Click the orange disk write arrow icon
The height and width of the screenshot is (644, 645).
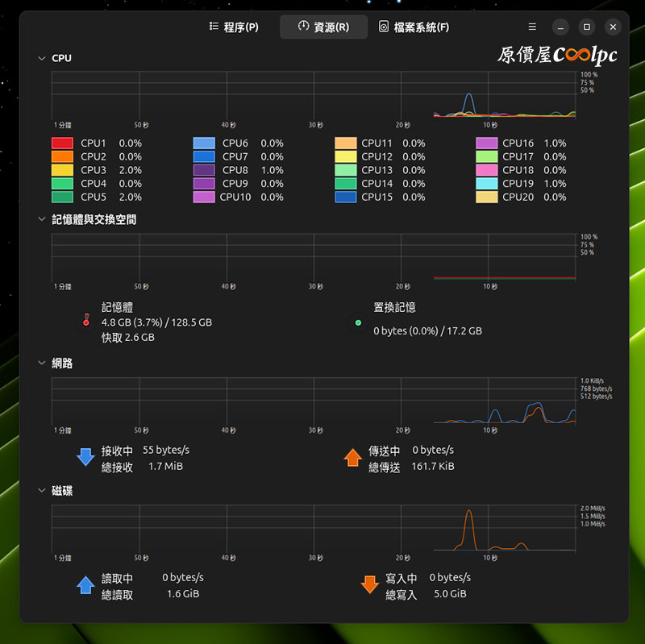tap(369, 585)
